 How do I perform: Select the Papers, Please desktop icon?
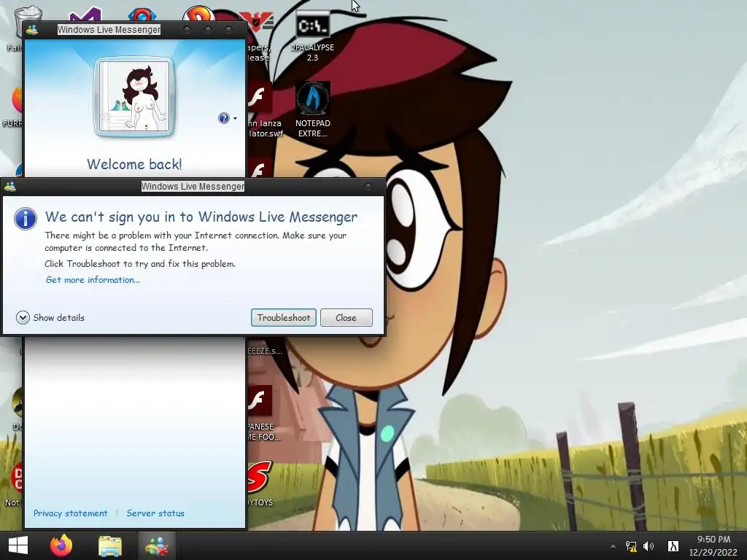(x=259, y=36)
